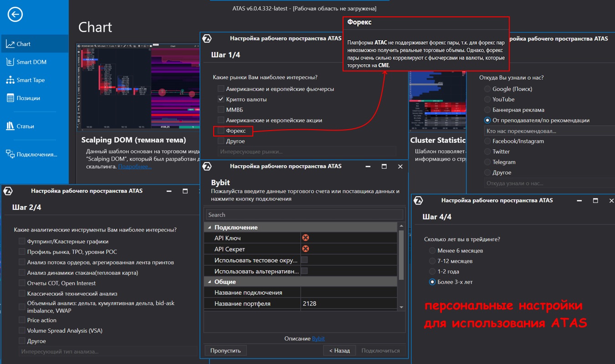Check Price action checkbox

22,320
